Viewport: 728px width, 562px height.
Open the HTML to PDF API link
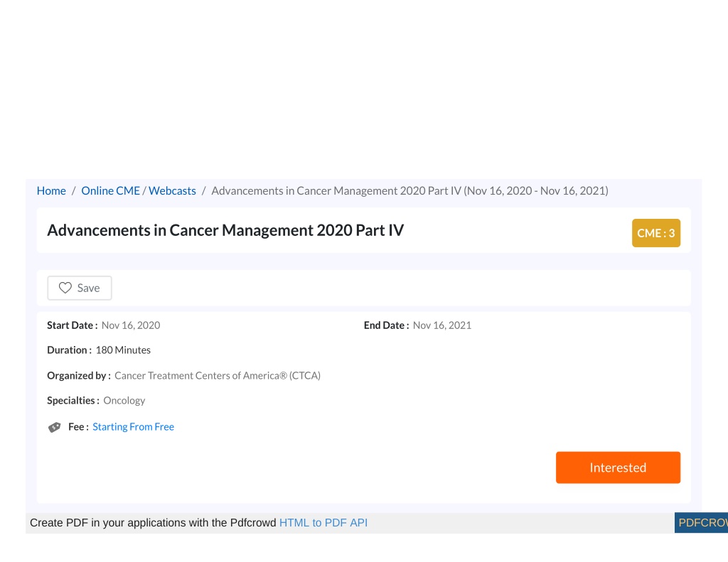pos(323,522)
